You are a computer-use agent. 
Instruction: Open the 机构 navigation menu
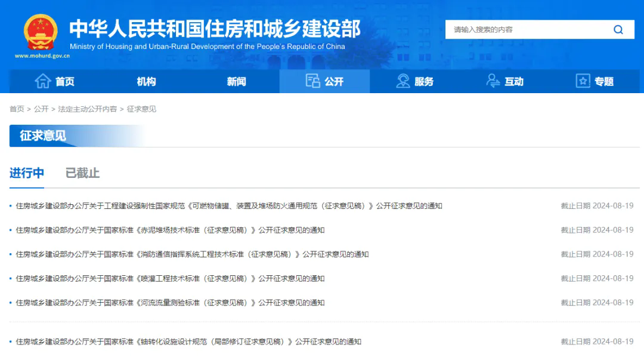tap(146, 82)
